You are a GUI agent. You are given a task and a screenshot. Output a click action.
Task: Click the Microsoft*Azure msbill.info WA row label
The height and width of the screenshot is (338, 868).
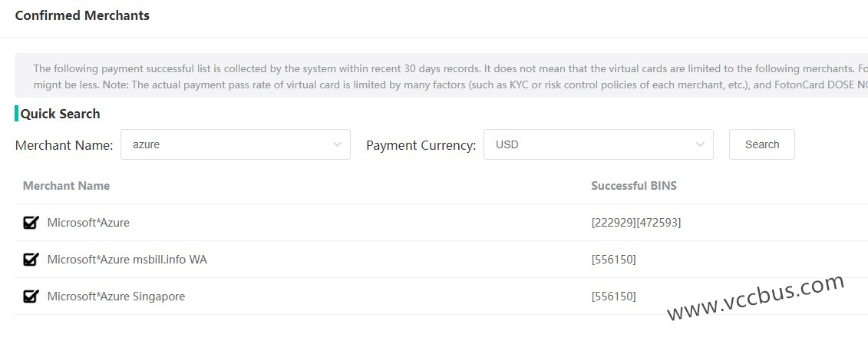point(127,260)
